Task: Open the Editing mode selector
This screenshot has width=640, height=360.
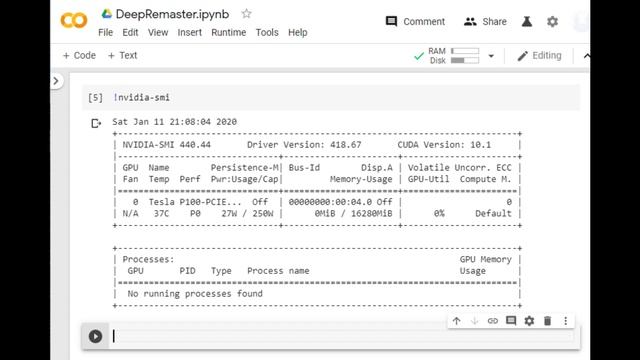Action: 539,56
